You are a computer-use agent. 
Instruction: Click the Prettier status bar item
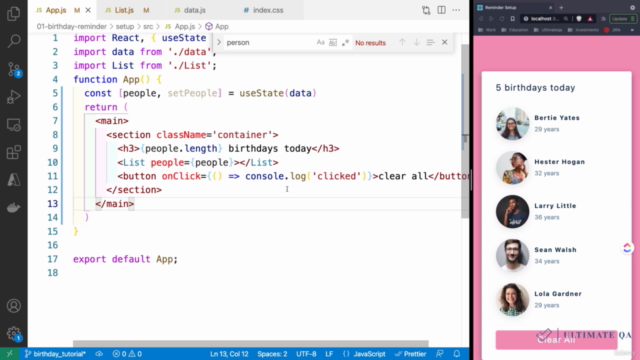coord(411,354)
